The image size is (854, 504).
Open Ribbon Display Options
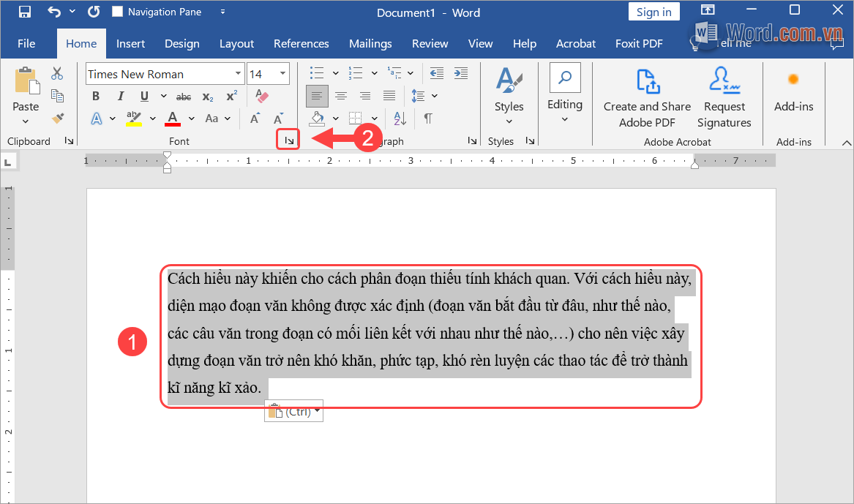pos(708,10)
